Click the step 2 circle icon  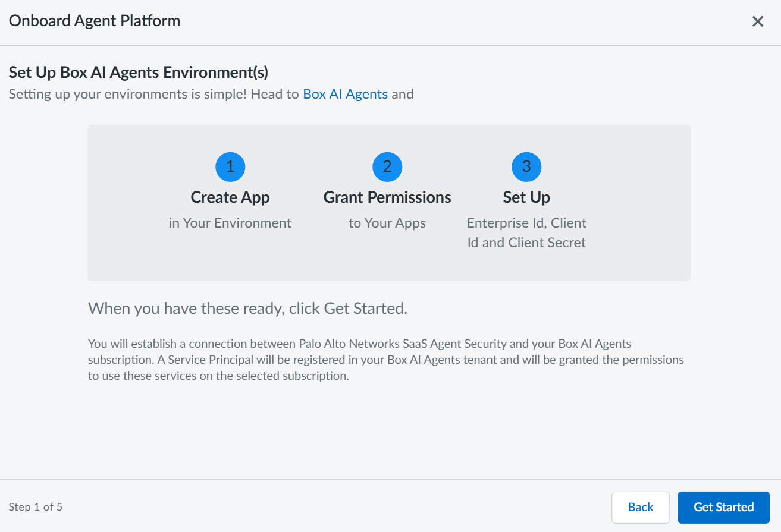coord(387,167)
